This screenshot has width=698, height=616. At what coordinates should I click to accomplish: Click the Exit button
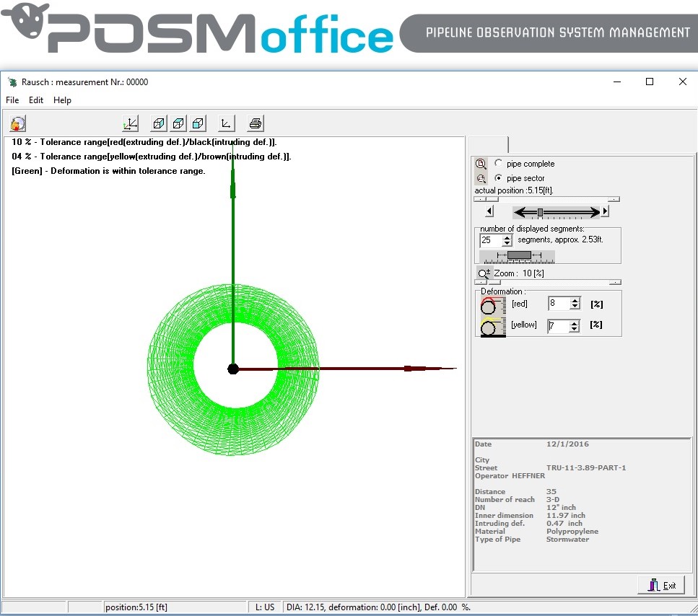(x=661, y=585)
